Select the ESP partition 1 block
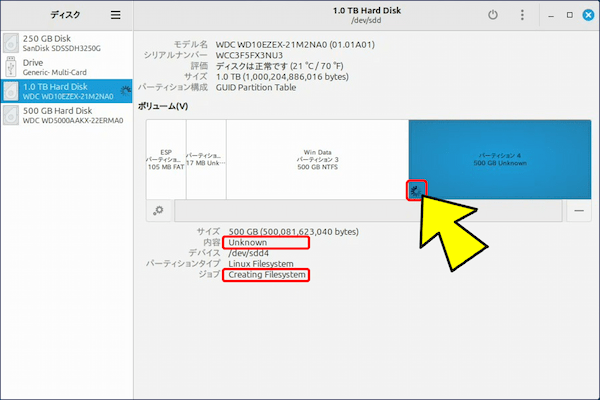 tap(165, 158)
